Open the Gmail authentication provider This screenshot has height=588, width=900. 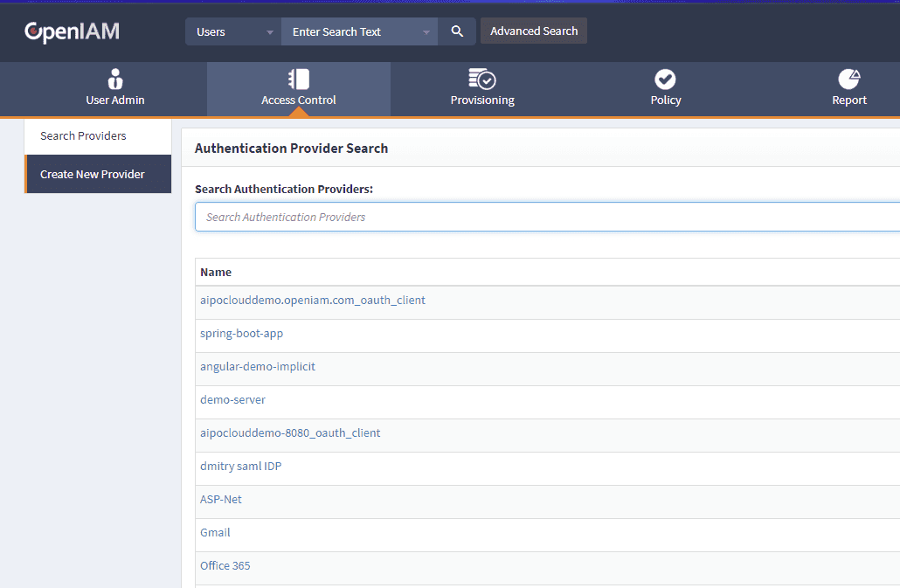[x=215, y=533]
